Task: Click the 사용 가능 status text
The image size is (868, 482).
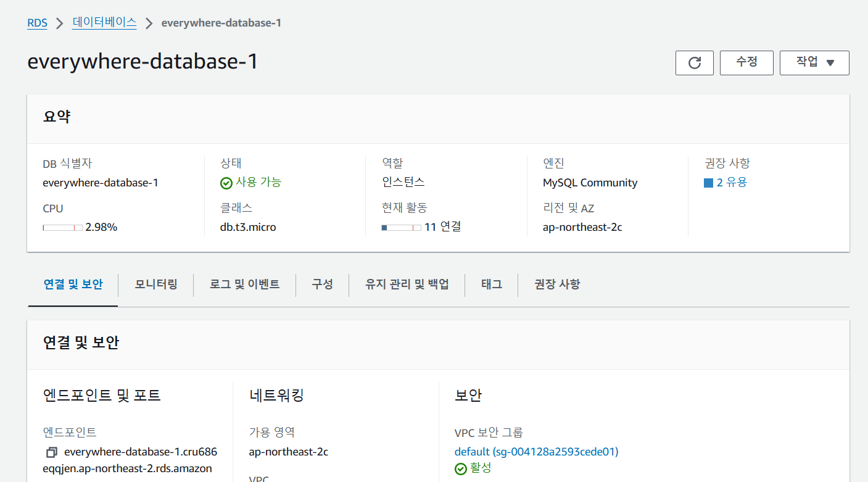Action: [259, 182]
